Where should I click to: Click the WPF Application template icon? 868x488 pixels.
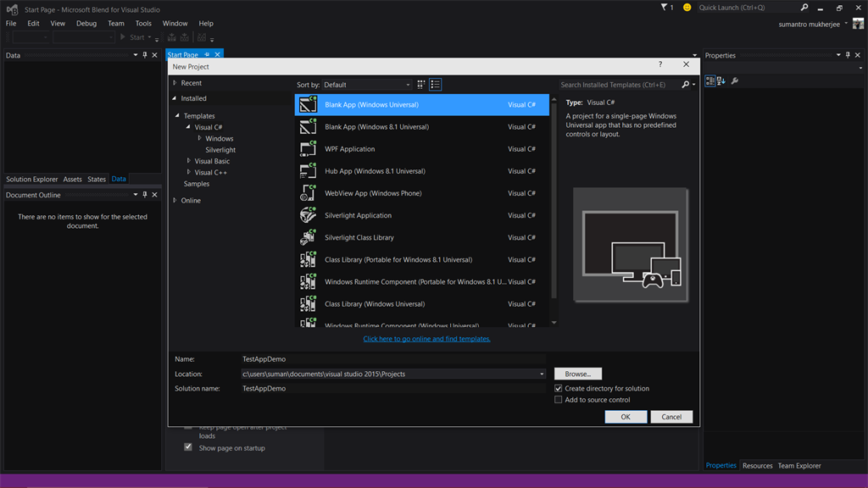coord(308,148)
